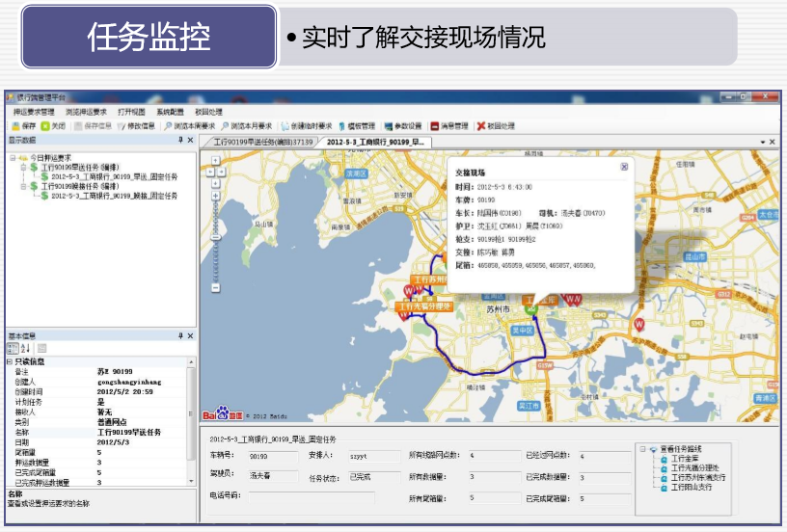The width and height of the screenshot is (787, 532).
Task: Open 消息管理 from the toolbar
Action: click(449, 126)
